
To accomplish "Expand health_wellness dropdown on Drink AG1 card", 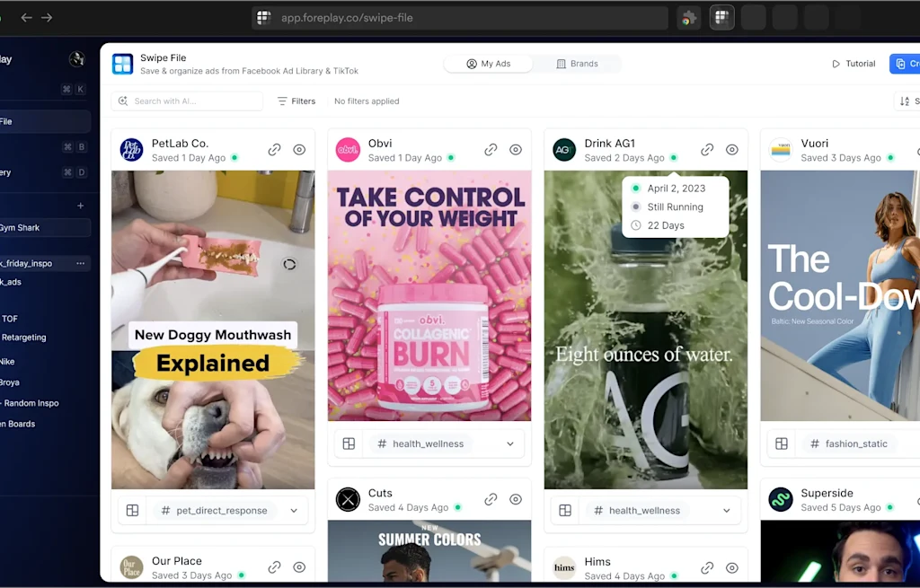I will coord(726,511).
